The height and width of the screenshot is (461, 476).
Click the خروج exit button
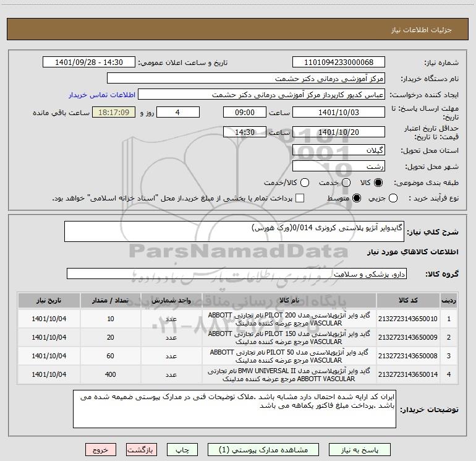click(101, 450)
